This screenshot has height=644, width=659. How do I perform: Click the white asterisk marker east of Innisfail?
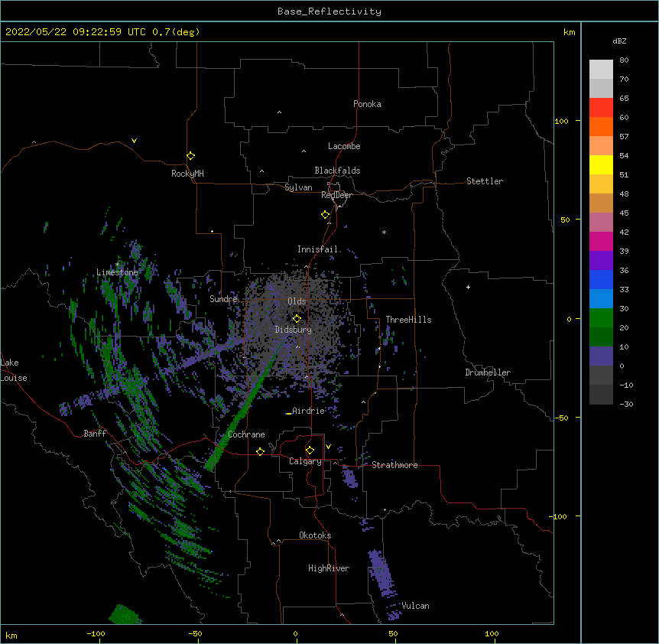point(384,232)
